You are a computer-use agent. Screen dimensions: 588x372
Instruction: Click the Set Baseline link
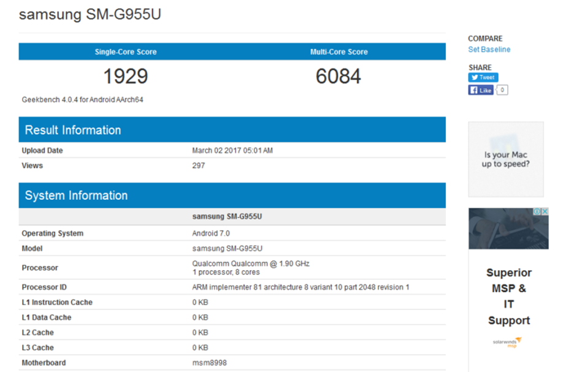(489, 50)
